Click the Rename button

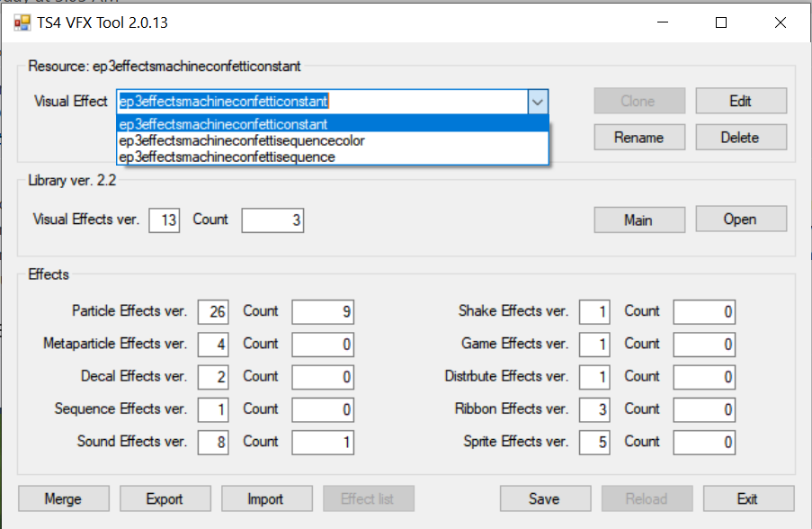[639, 138]
